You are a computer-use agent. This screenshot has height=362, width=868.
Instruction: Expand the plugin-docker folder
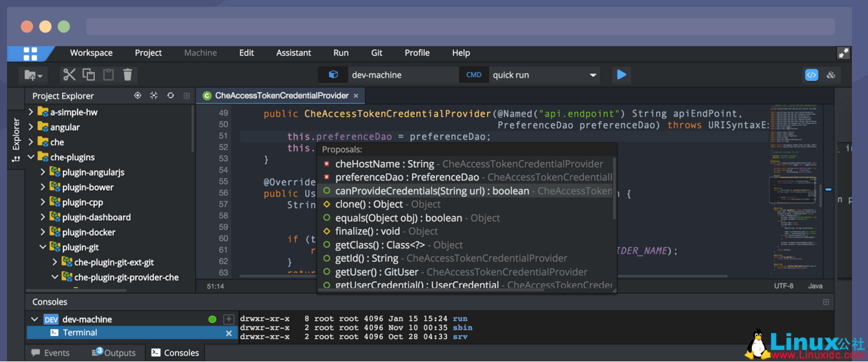pos(43,232)
